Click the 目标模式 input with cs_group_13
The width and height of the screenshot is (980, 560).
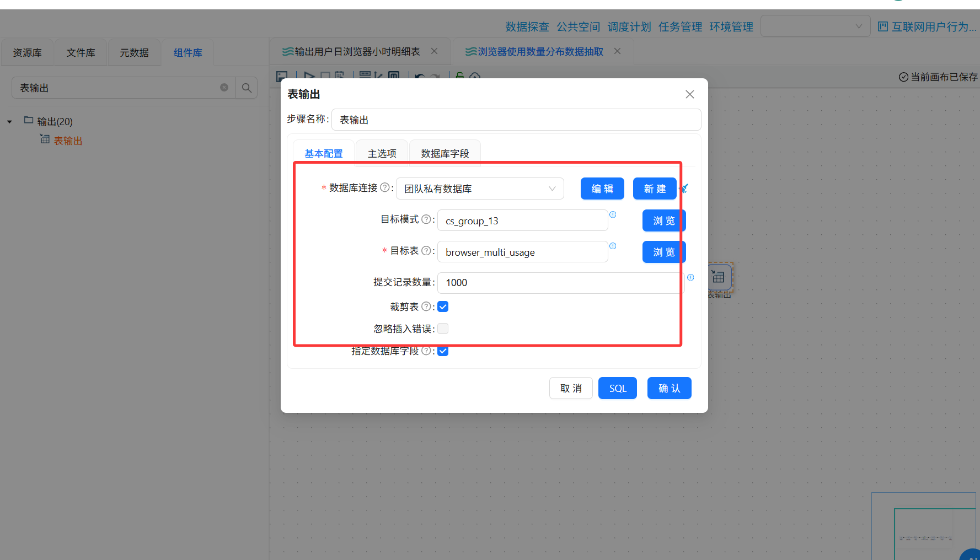point(523,220)
